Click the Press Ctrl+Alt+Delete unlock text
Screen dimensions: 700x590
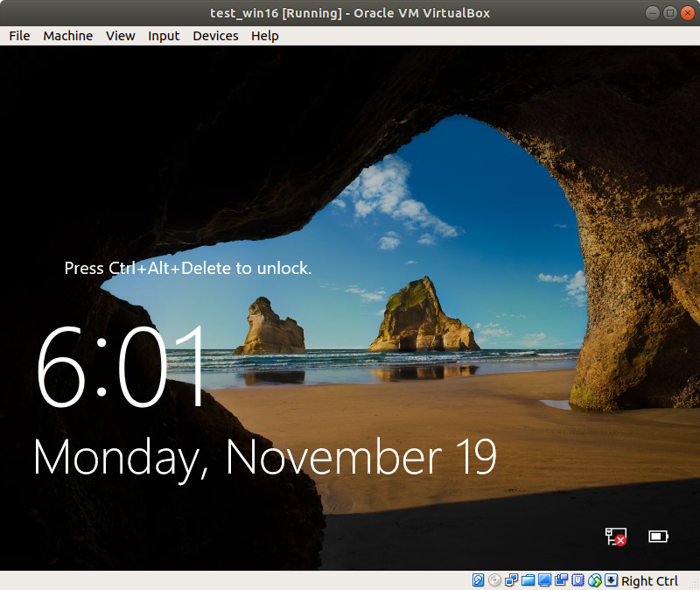click(x=188, y=269)
